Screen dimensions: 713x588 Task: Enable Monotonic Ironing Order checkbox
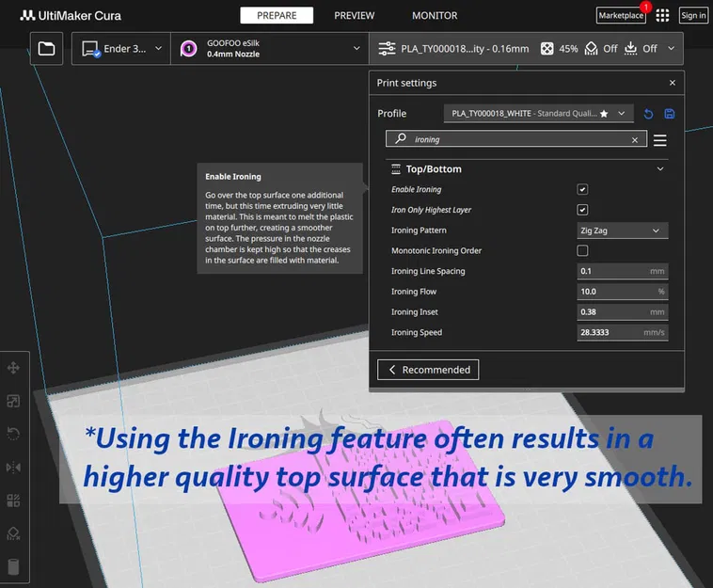(582, 250)
